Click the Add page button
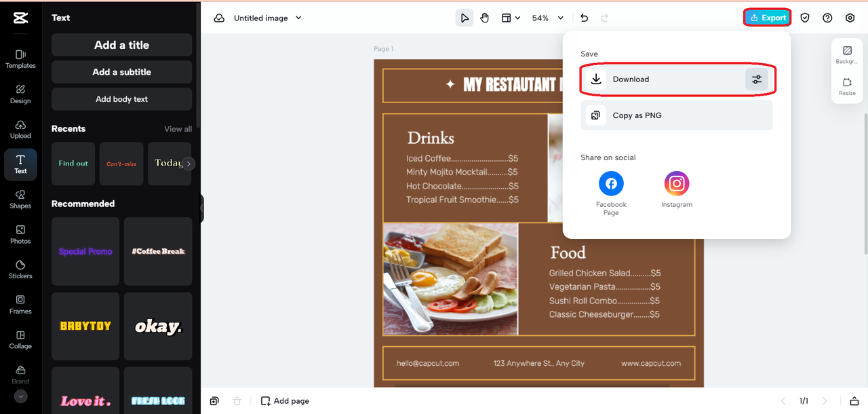The width and height of the screenshot is (868, 414). coord(285,401)
